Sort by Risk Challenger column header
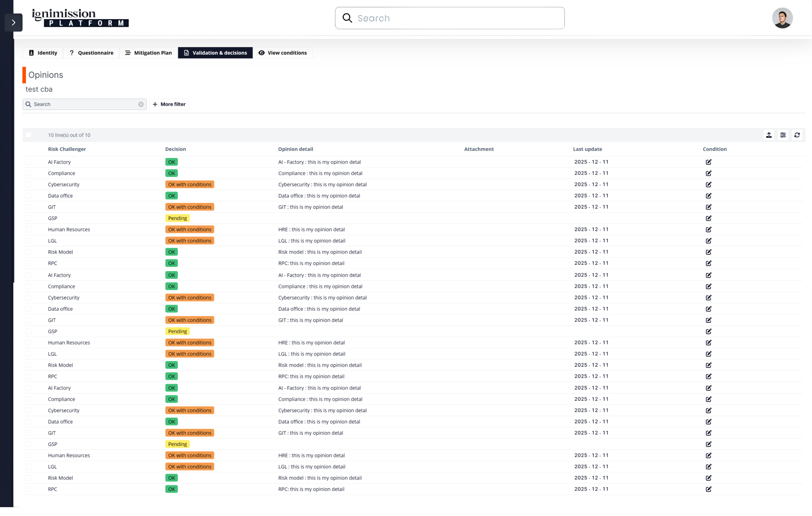 tap(67, 149)
